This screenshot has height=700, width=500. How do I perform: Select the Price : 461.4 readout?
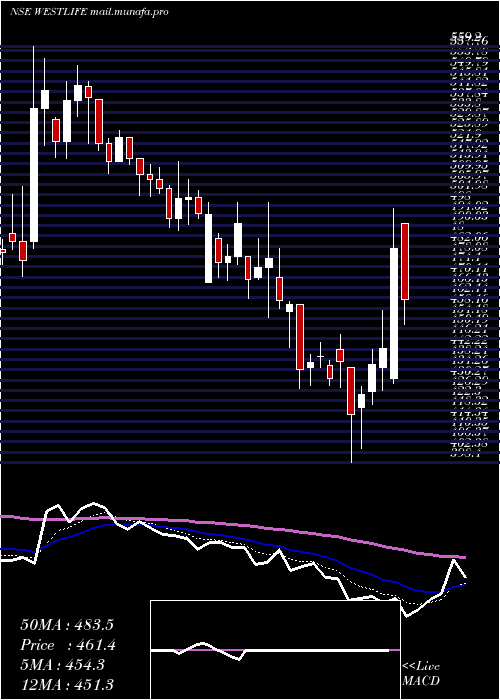[x=68, y=645]
